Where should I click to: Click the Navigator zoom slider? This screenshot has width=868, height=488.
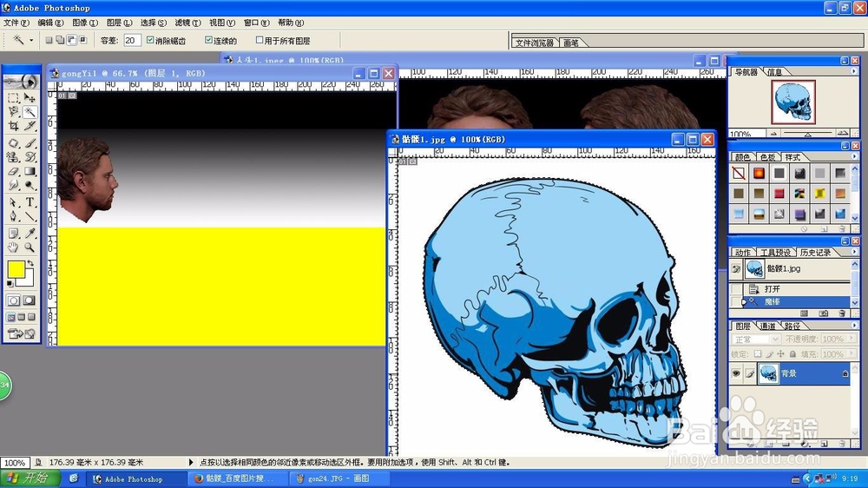807,134
